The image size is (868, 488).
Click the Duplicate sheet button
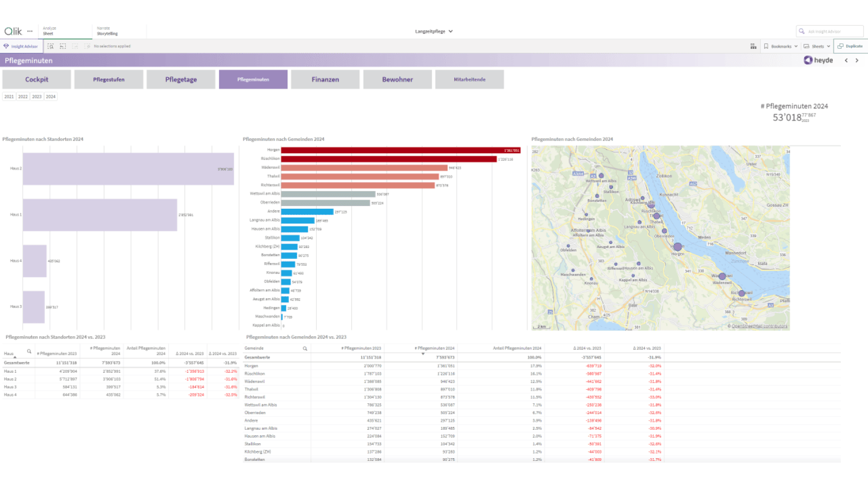click(x=850, y=46)
